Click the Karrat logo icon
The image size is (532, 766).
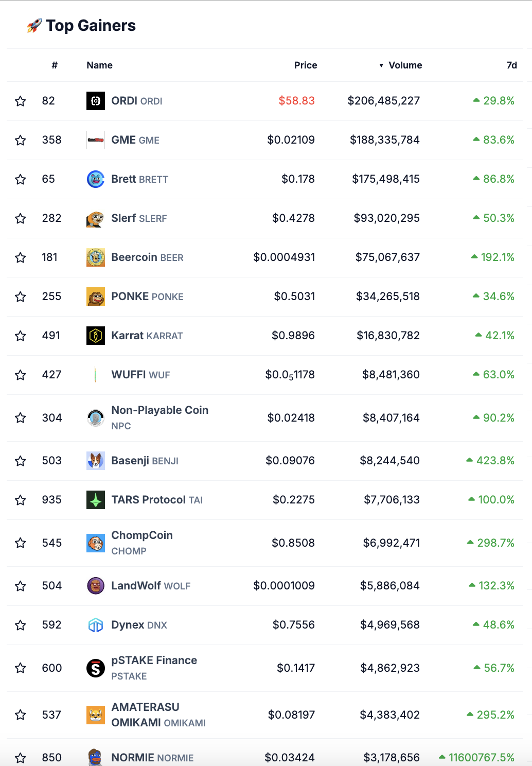click(96, 336)
